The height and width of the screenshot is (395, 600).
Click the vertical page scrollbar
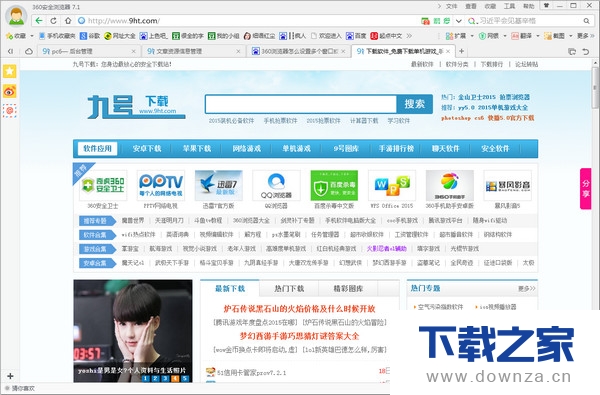point(595,87)
